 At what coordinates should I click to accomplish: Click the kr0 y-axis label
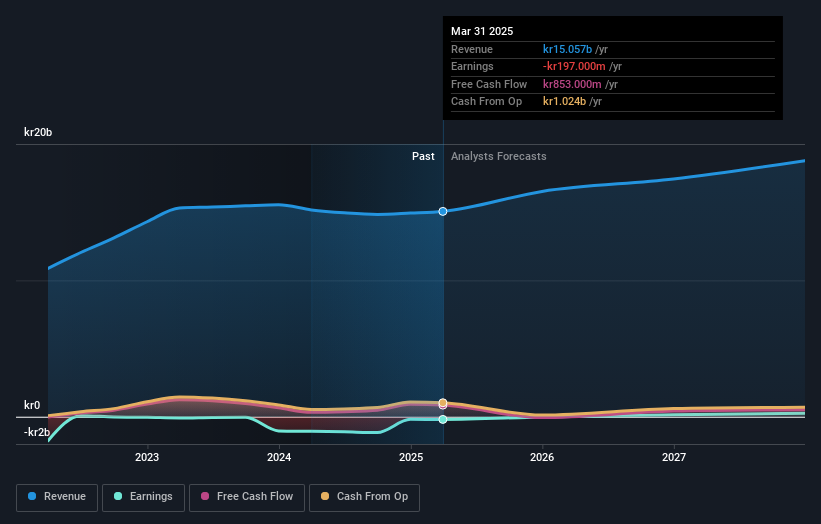[32, 405]
